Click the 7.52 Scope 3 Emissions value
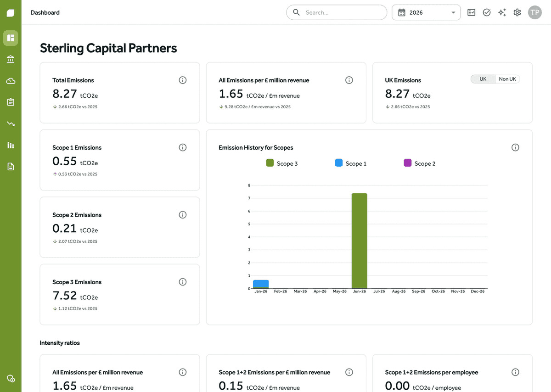This screenshot has height=392, width=551. click(65, 296)
